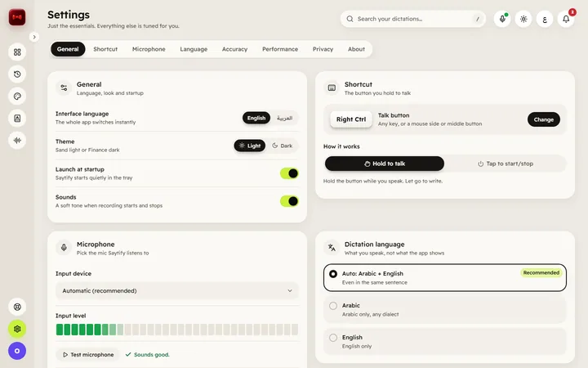This screenshot has height=368, width=588.
Task: Open the palette icon in sidebar
Action: point(17,96)
